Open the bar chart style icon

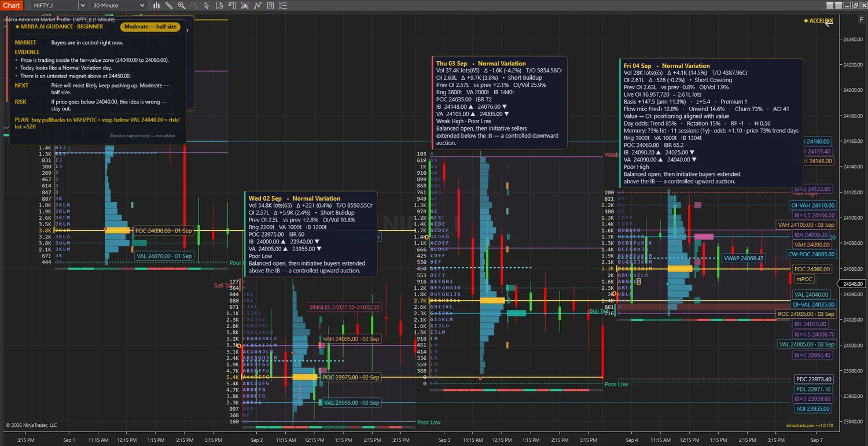coord(156,5)
